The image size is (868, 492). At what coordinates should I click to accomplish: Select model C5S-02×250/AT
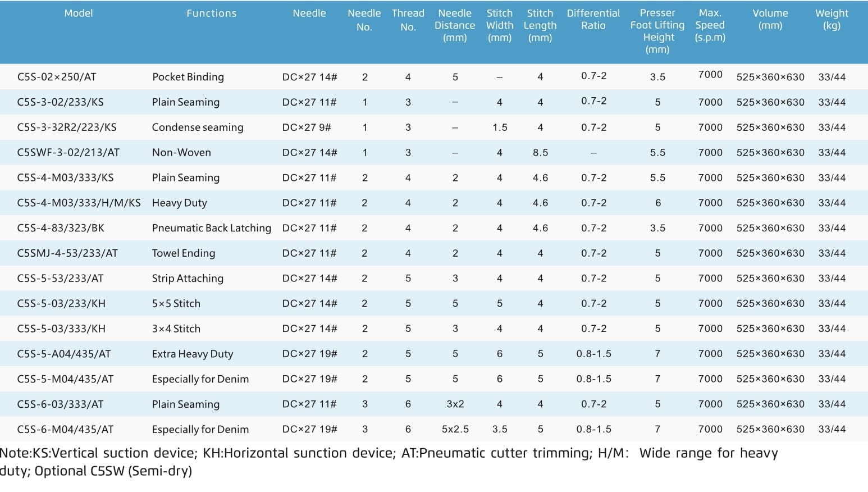(x=57, y=77)
